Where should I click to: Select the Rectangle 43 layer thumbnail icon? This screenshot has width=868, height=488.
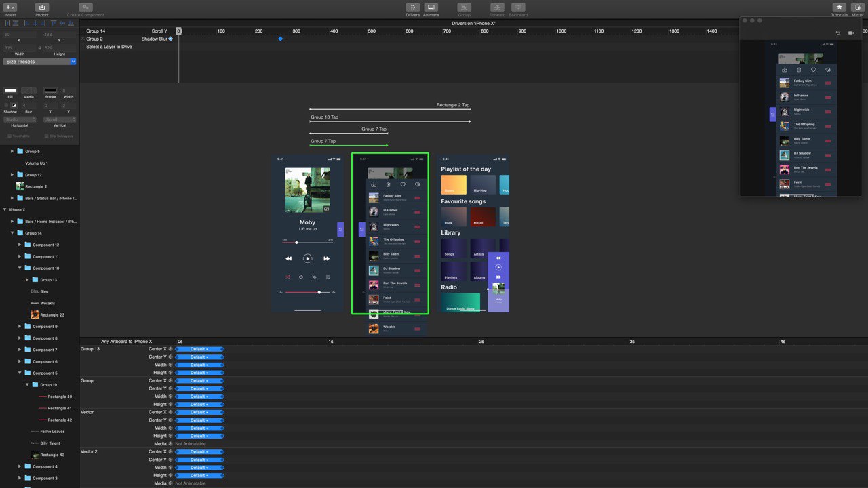(x=35, y=455)
